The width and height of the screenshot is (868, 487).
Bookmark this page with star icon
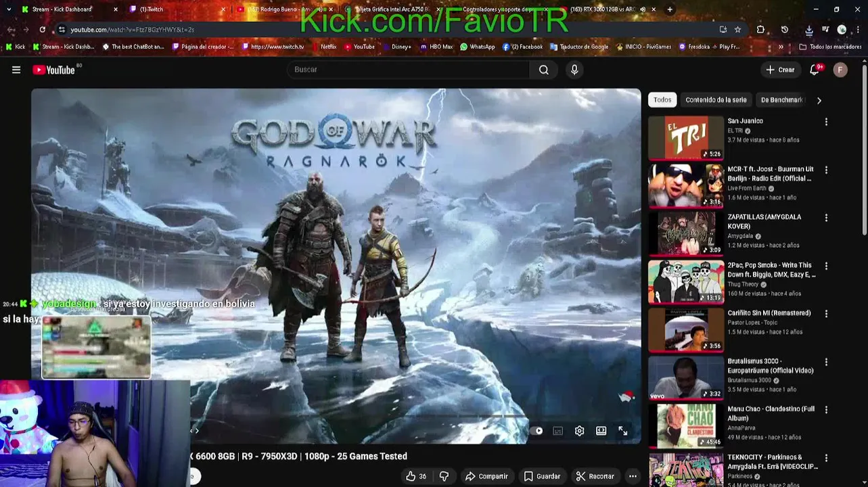point(737,30)
